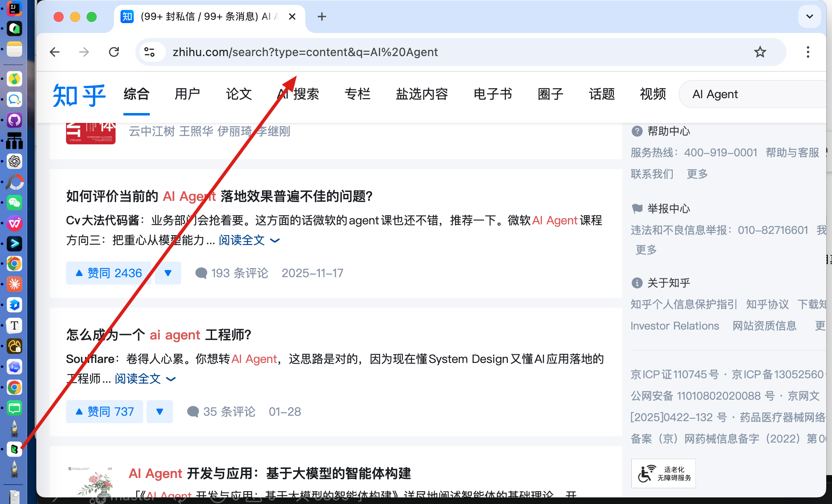Click the address bar URL
This screenshot has width=832, height=504.
[305, 52]
